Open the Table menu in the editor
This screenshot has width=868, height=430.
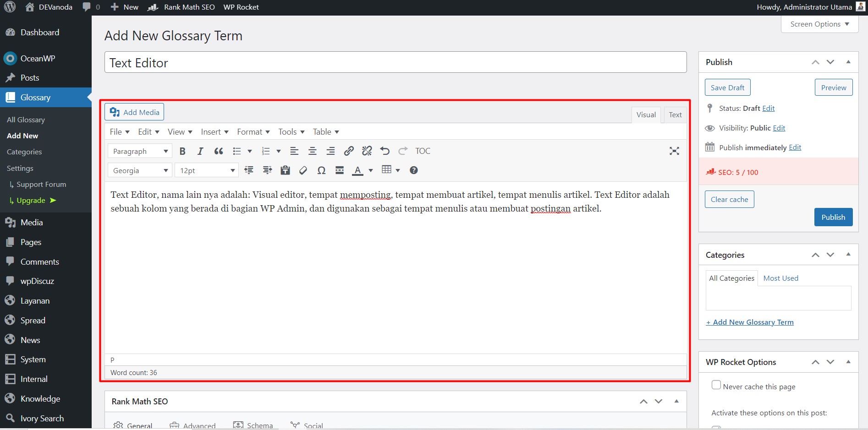326,132
